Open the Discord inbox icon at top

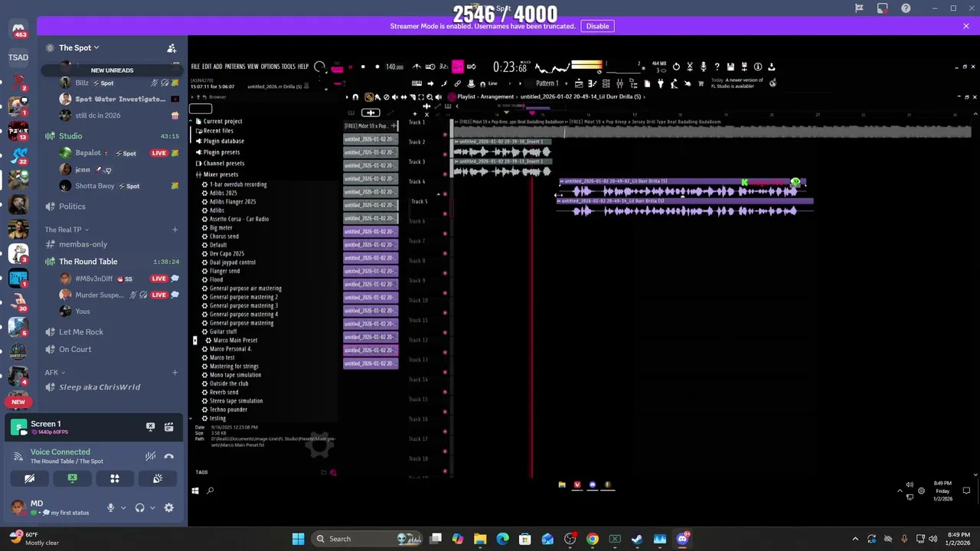(883, 8)
